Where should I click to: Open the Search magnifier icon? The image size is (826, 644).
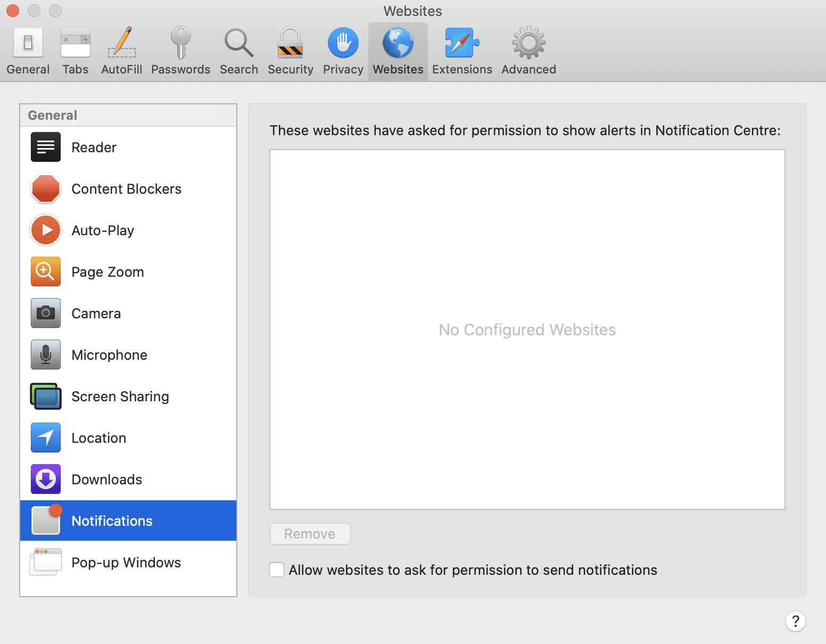pos(239,43)
